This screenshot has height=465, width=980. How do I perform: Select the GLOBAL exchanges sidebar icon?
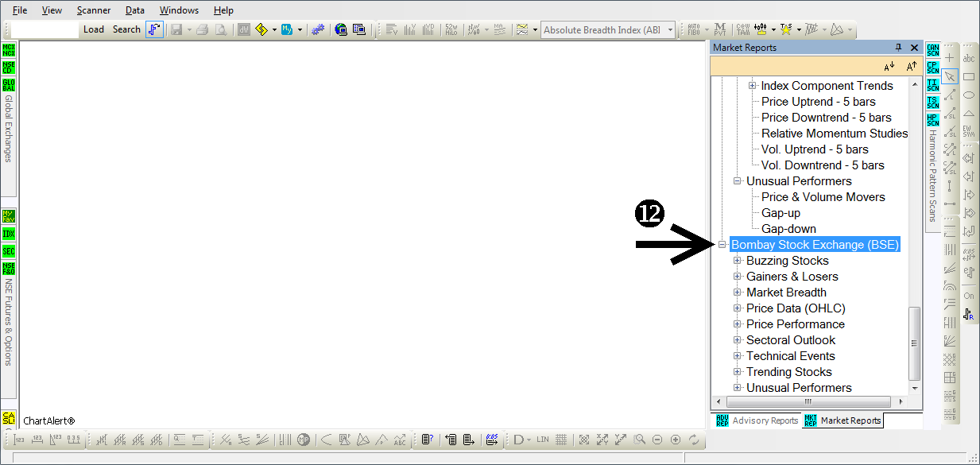click(9, 85)
